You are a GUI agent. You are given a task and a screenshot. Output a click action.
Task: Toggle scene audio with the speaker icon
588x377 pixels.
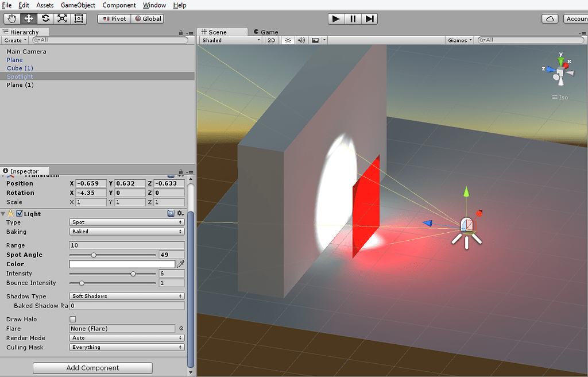(301, 40)
